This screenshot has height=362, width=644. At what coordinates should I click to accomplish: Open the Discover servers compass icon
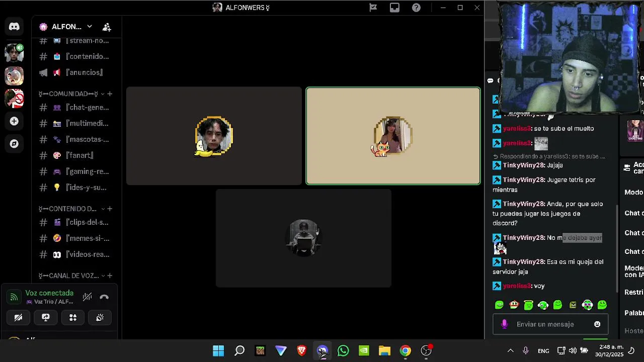14,144
